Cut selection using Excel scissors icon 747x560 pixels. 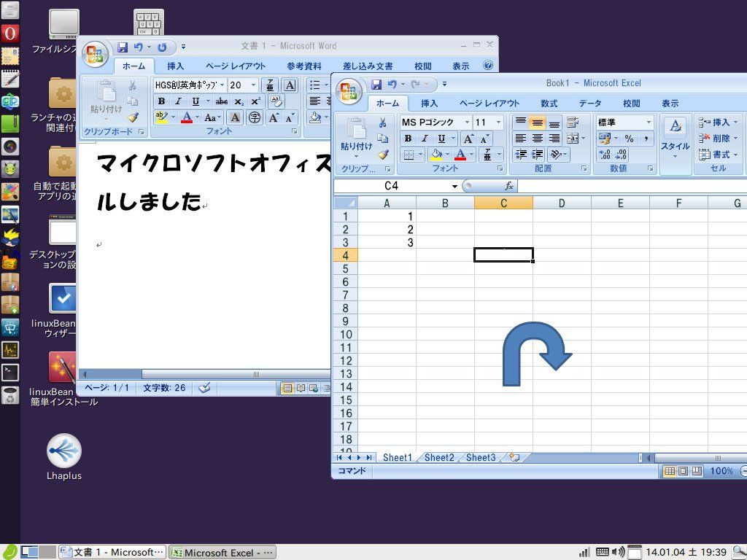382,122
